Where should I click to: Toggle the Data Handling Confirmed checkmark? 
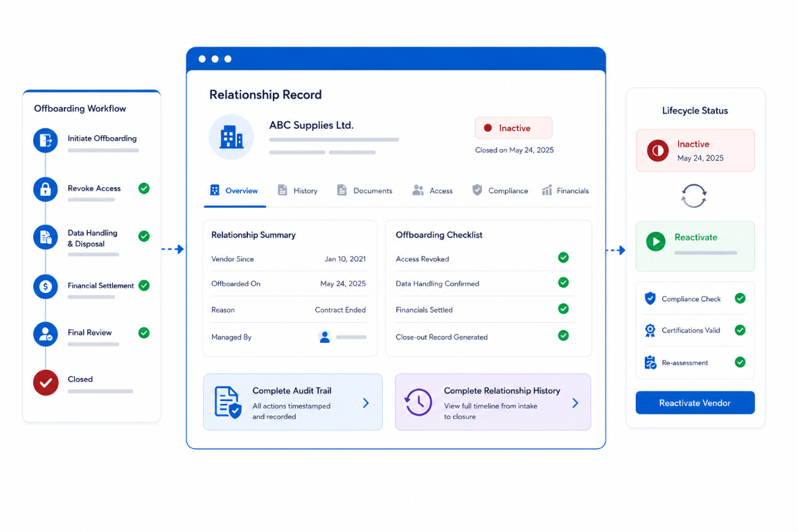(x=563, y=283)
